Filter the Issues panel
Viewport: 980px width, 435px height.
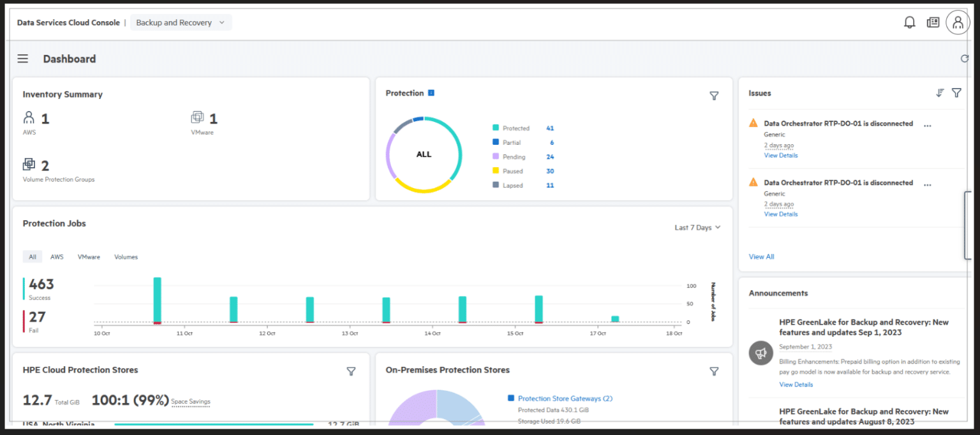point(956,93)
